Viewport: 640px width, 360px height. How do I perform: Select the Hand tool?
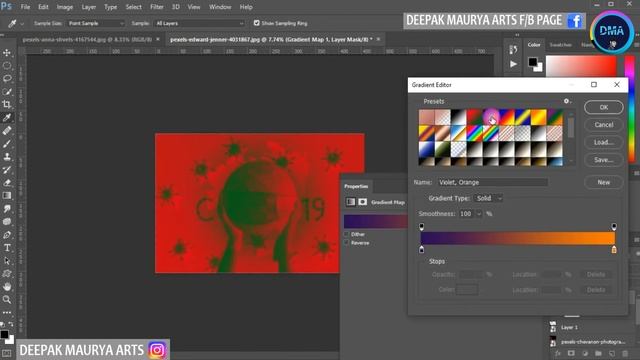(x=7, y=287)
